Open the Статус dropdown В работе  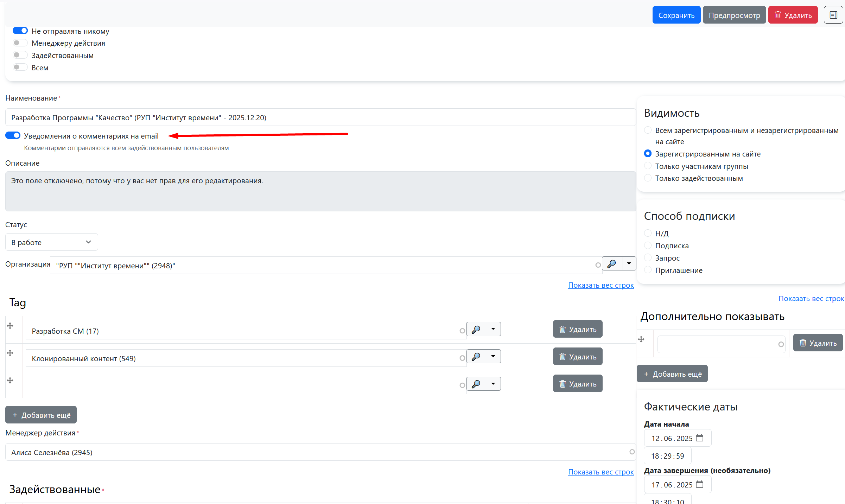coord(51,242)
